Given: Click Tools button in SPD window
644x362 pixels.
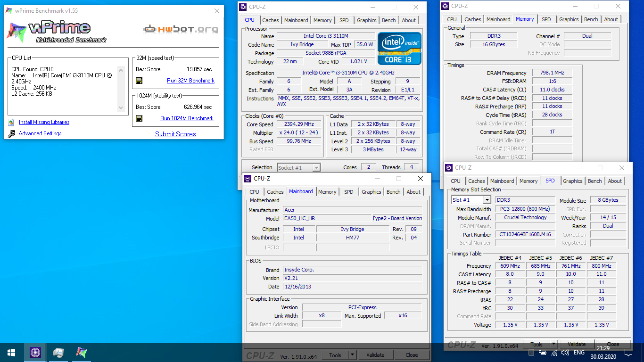Looking at the screenshot, I should click(537, 345).
